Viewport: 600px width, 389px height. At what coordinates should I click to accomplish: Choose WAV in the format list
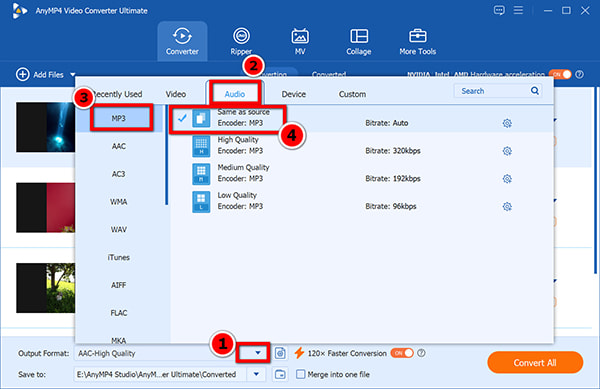pos(119,229)
